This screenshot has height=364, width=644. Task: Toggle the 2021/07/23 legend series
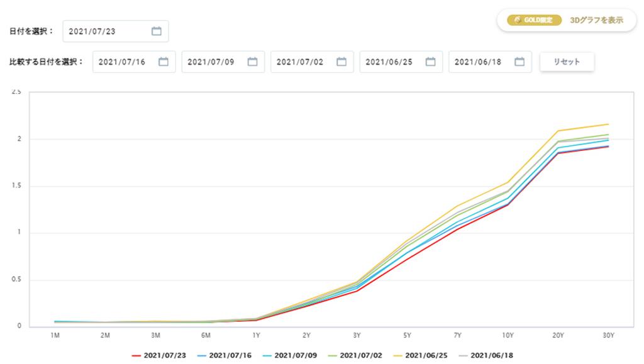coord(159,355)
